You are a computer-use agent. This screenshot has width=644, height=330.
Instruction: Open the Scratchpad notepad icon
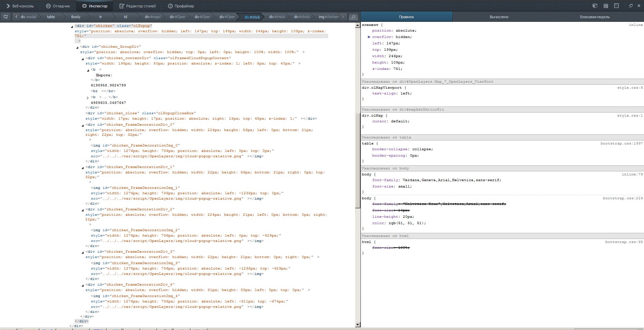click(x=606, y=6)
